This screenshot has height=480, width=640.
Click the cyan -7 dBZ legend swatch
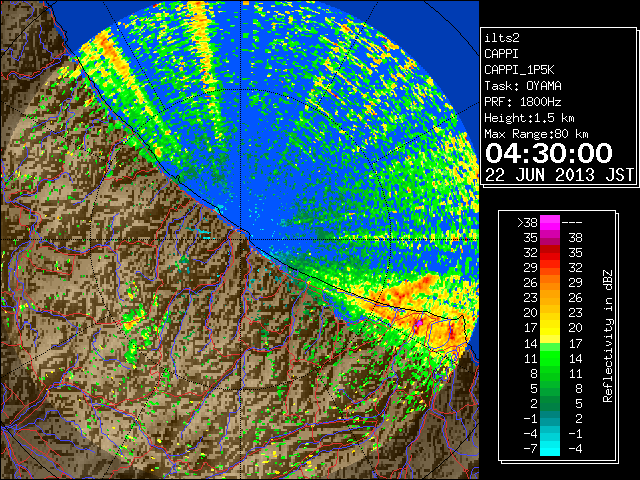point(550,448)
